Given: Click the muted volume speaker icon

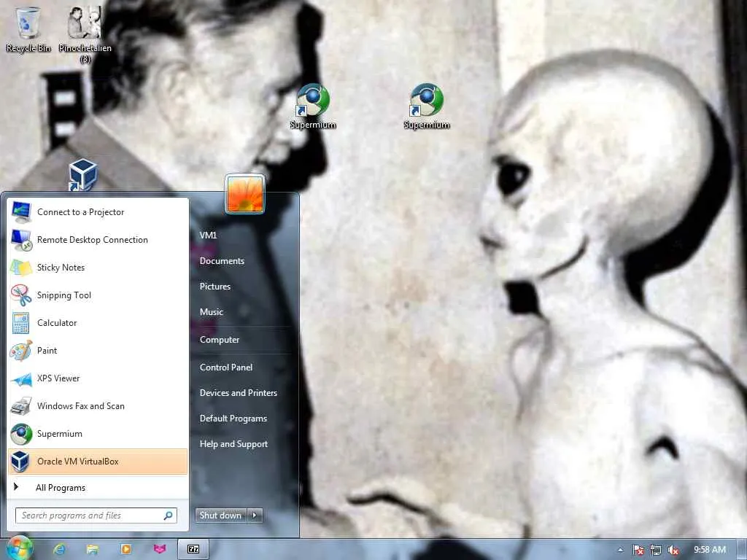Looking at the screenshot, I should [x=673, y=550].
